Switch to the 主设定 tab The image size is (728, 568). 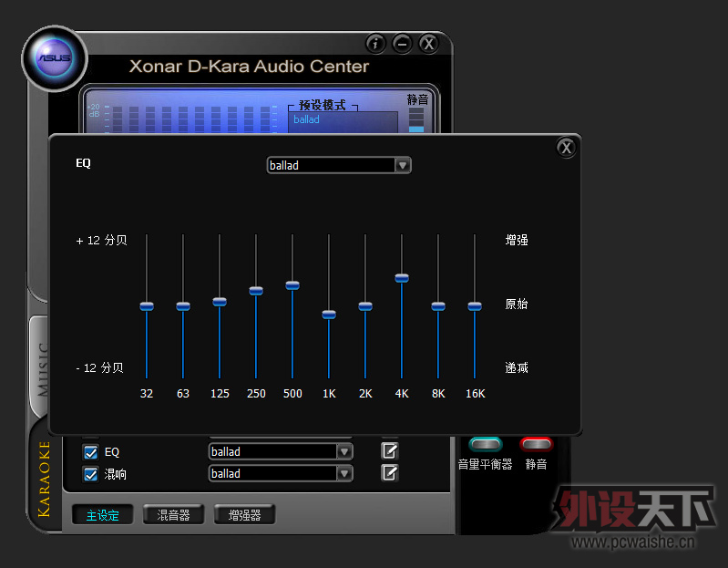[103, 515]
